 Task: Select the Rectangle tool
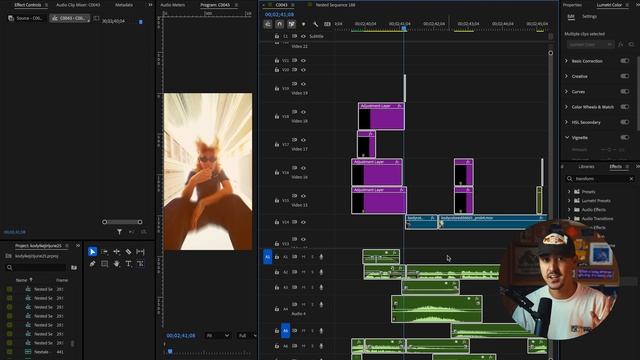[x=104, y=264]
